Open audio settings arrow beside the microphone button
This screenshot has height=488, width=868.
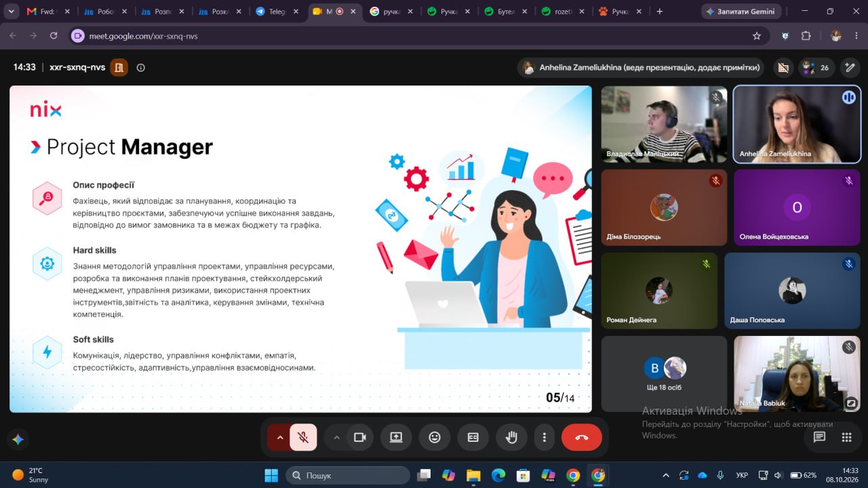click(x=279, y=438)
